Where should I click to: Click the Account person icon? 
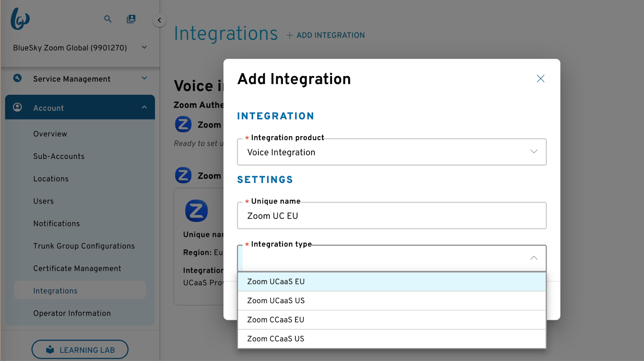(17, 107)
